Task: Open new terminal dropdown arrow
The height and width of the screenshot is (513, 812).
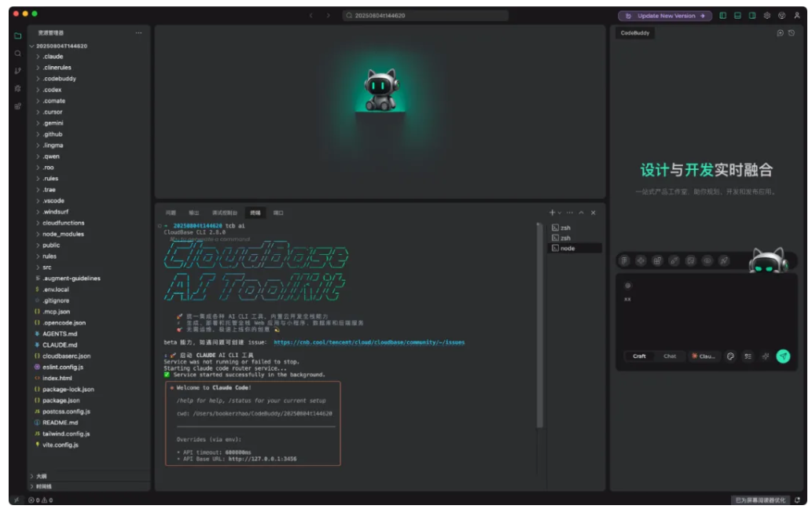Action: click(560, 213)
